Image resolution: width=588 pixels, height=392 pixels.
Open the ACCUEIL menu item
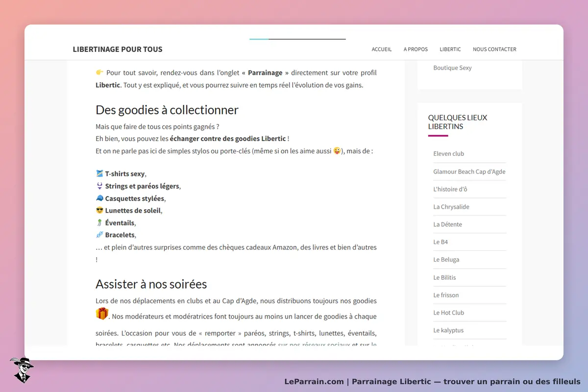[382, 49]
